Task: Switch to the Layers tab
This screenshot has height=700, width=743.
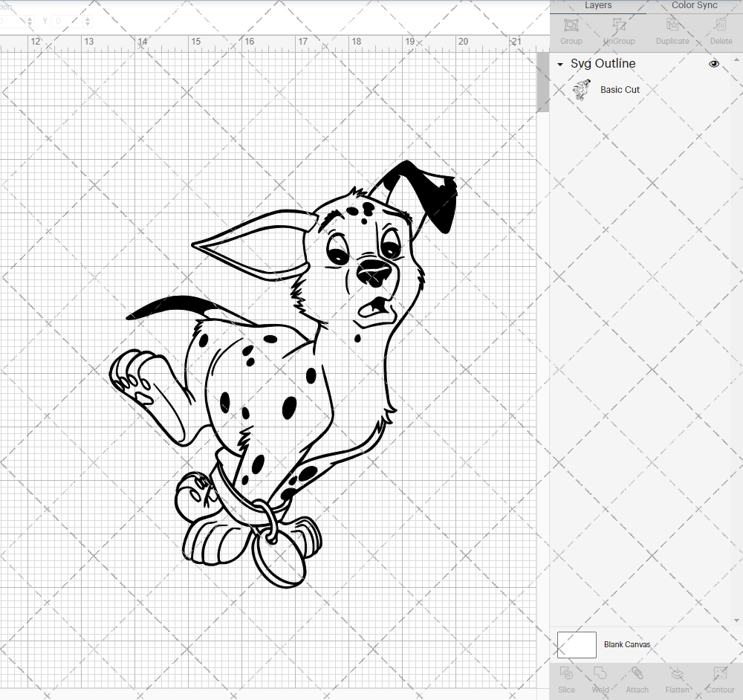Action: tap(598, 6)
